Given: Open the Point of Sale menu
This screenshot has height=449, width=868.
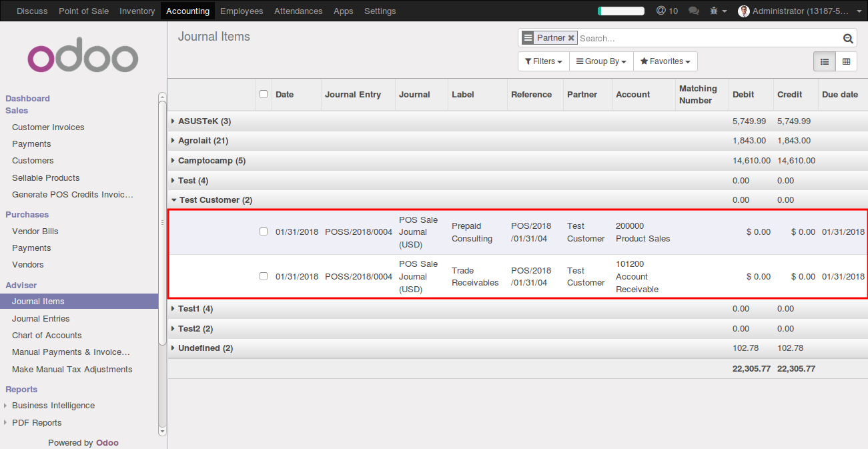Looking at the screenshot, I should 83,11.
